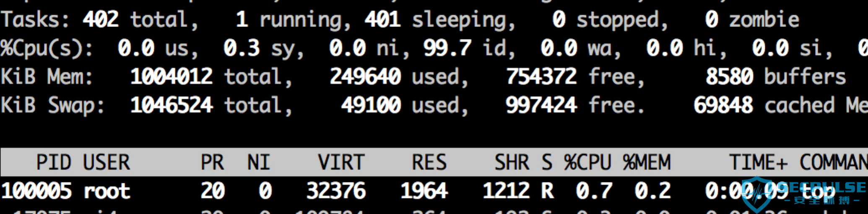This screenshot has height=214, width=868.
Task: Click the '1964' RES value
Action: pos(424,191)
